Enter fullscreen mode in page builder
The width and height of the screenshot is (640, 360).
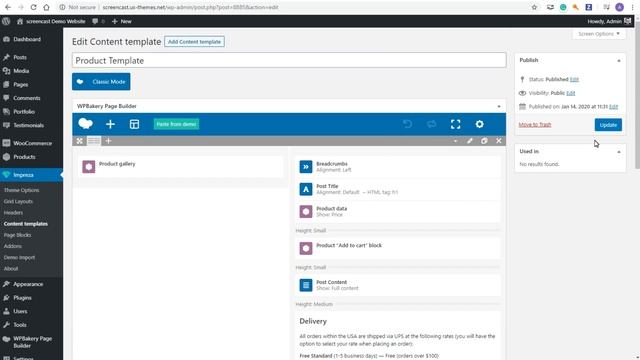[456, 124]
